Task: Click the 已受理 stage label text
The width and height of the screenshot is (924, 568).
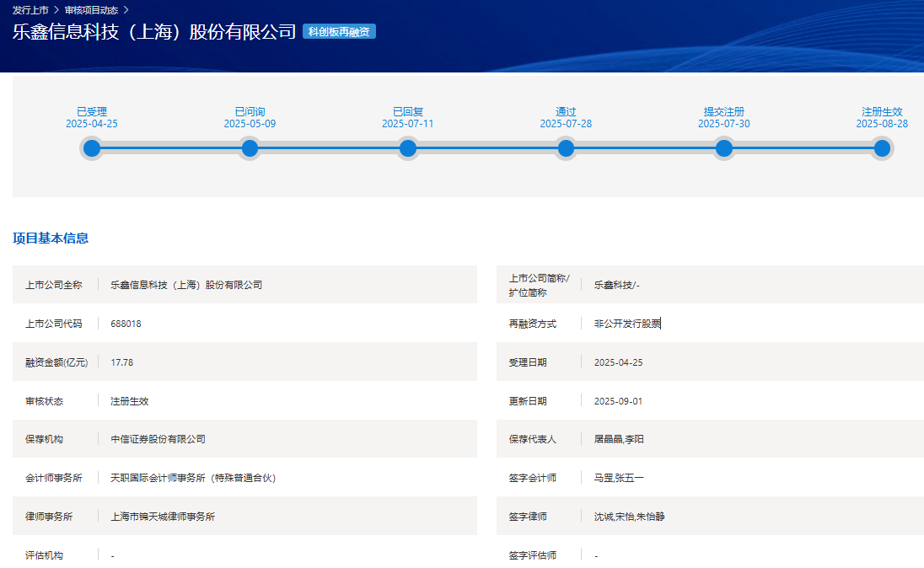Action: coord(92,111)
